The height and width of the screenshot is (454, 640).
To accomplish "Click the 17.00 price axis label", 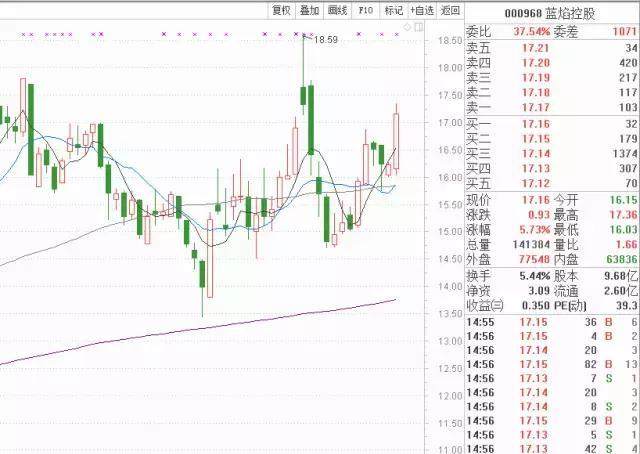I will click(450, 122).
